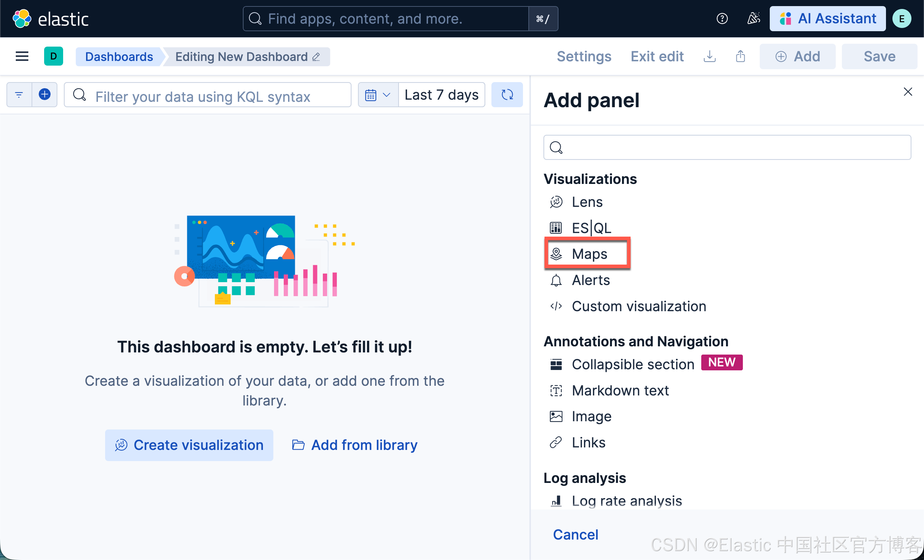
Task: Click the download export icon
Action: (709, 56)
